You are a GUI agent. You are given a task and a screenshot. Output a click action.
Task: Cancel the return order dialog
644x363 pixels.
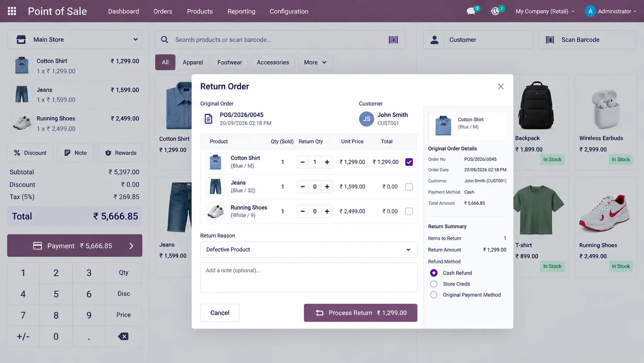tap(220, 313)
